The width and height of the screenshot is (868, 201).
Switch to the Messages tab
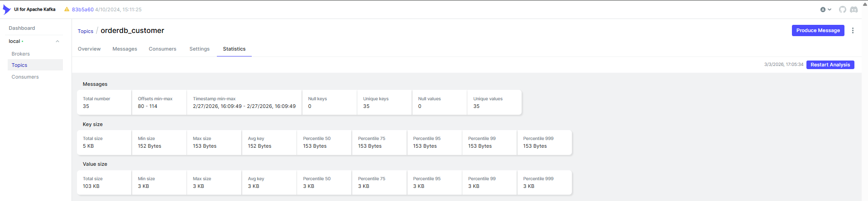125,49
